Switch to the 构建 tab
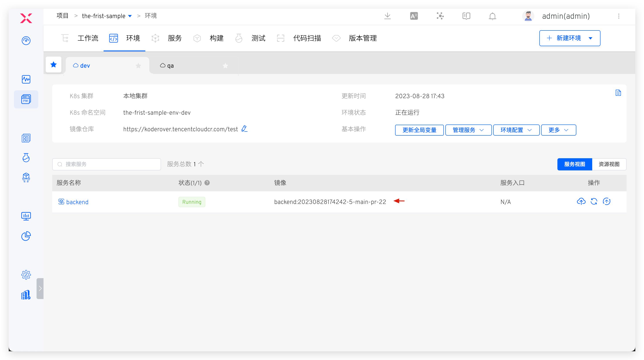This screenshot has width=644, height=360. tap(216, 38)
